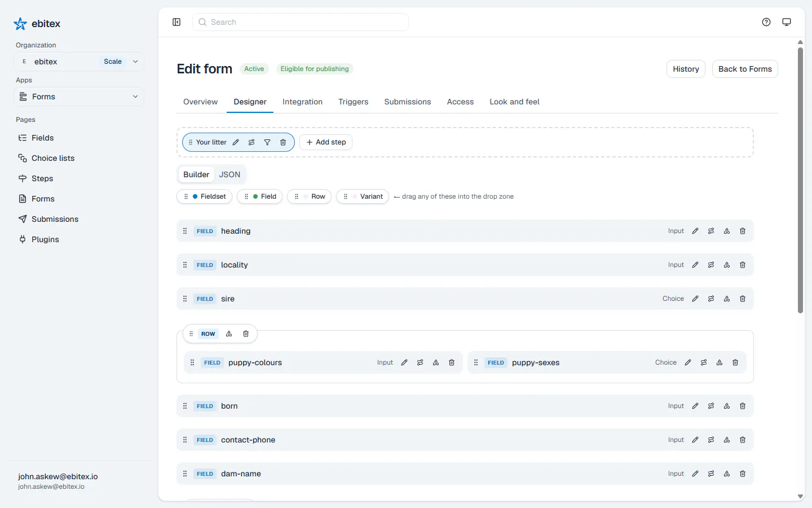Edit the born field pencil icon
The height and width of the screenshot is (508, 812).
coord(695,406)
